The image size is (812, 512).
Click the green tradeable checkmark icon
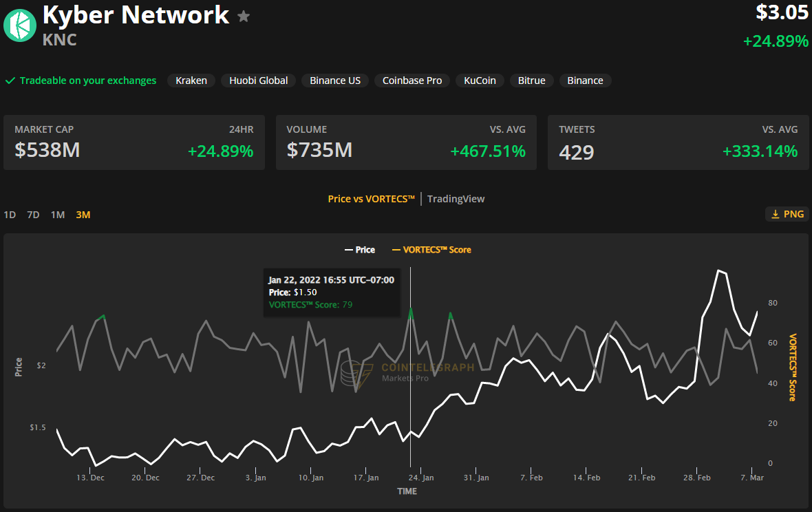click(x=10, y=81)
